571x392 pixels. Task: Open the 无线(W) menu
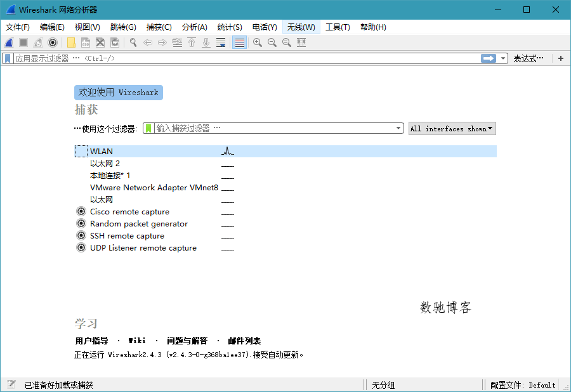point(301,27)
